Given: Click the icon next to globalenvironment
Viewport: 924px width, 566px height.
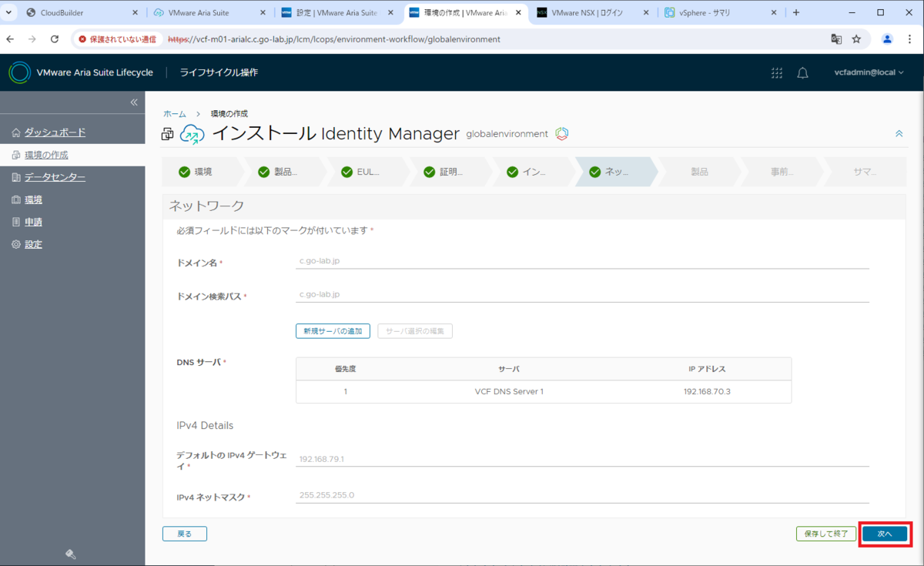Looking at the screenshot, I should coord(562,134).
